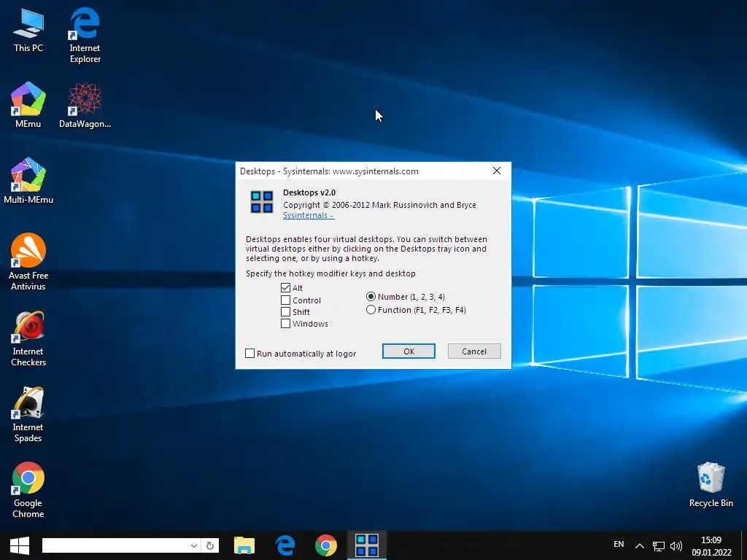Check Run automatically at logon
This screenshot has width=747, height=560.
(x=249, y=354)
